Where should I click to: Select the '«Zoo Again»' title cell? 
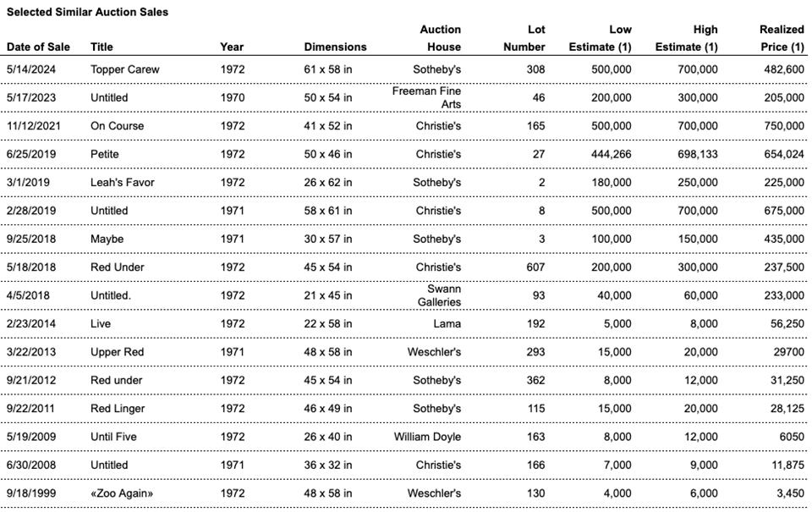(122, 493)
